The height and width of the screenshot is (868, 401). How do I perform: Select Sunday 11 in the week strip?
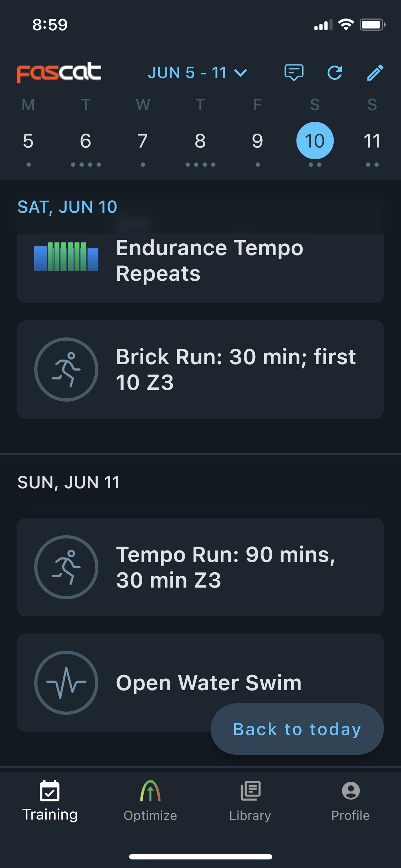pyautogui.click(x=372, y=141)
